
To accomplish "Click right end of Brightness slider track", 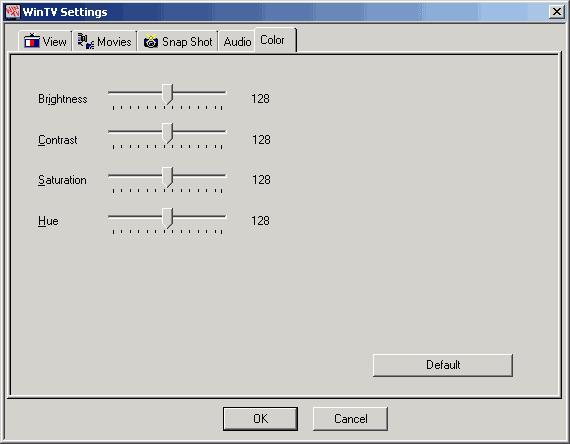I will 221,93.
